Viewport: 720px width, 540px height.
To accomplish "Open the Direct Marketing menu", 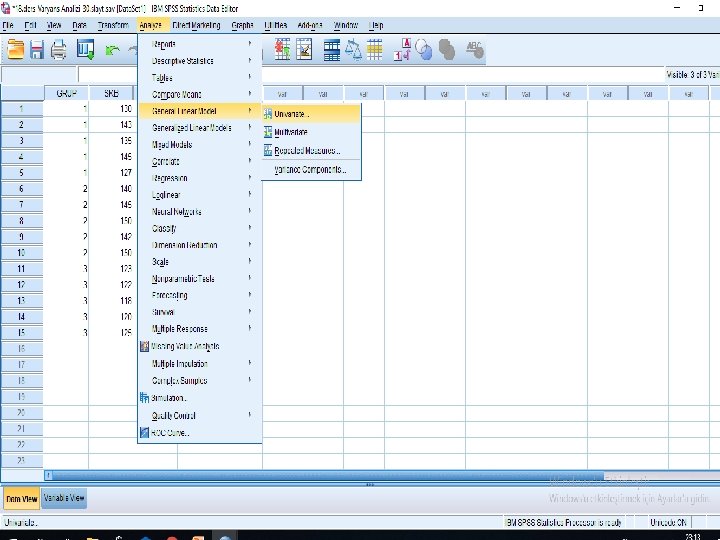I will point(197,25).
